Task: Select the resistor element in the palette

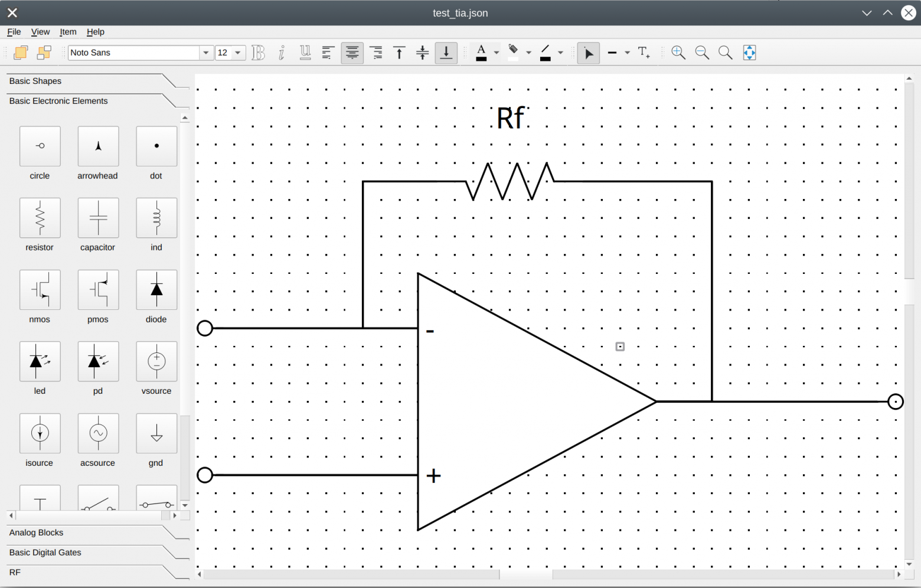Action: (x=40, y=218)
